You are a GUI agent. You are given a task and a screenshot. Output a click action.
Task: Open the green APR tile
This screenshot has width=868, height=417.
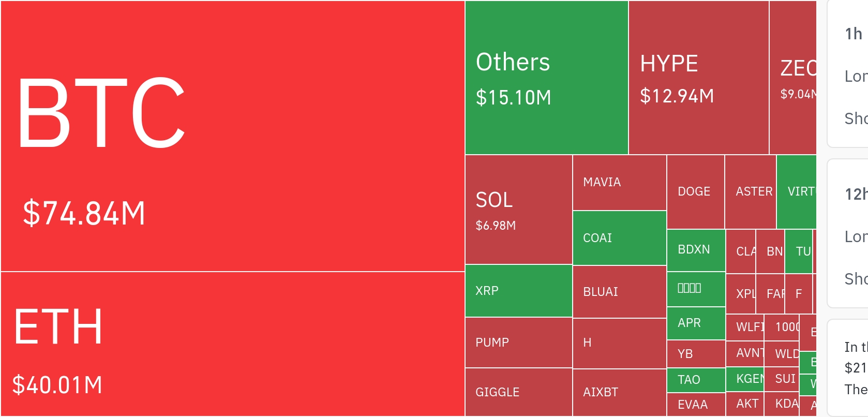pyautogui.click(x=696, y=323)
